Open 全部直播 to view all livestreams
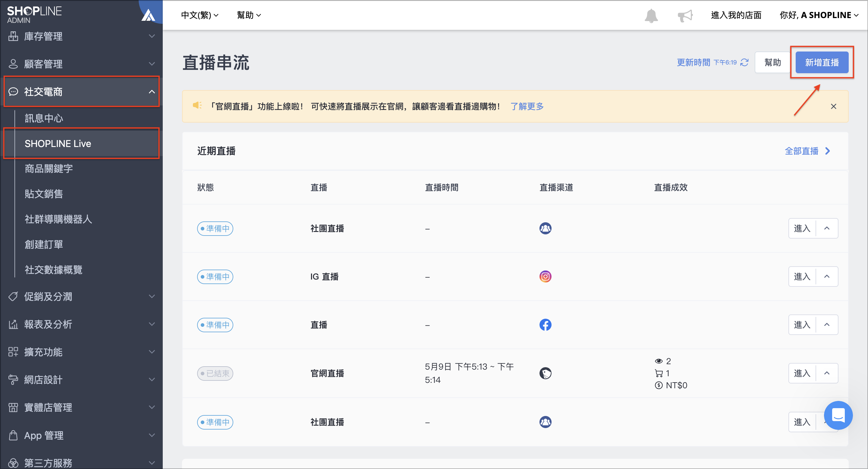Screen dimensions: 868x469 coord(801,151)
